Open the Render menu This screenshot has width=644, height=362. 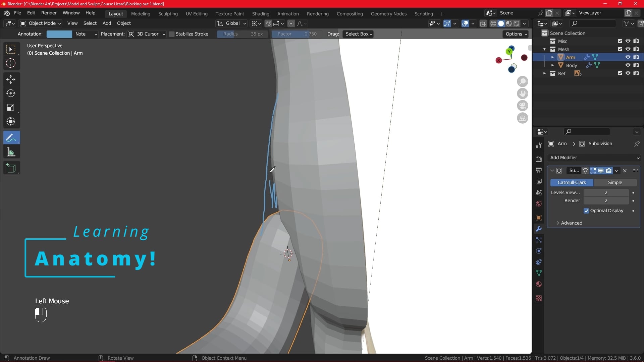tap(49, 13)
